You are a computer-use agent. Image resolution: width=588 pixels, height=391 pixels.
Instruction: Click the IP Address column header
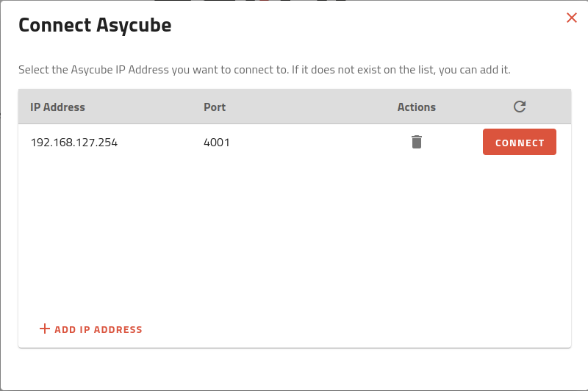pos(57,107)
